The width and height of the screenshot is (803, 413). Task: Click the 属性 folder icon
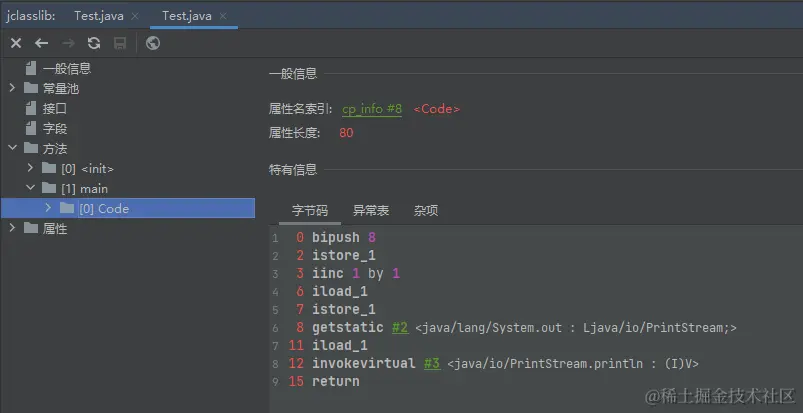pyautogui.click(x=31, y=228)
